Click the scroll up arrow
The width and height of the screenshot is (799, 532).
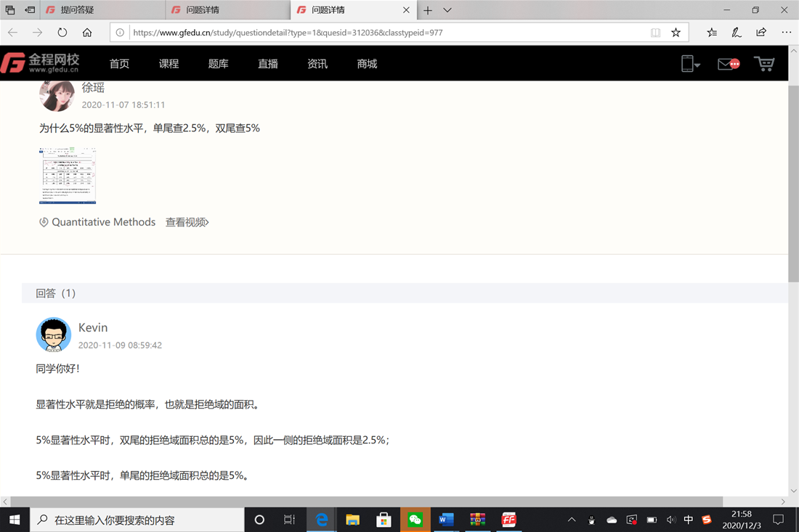[793, 51]
